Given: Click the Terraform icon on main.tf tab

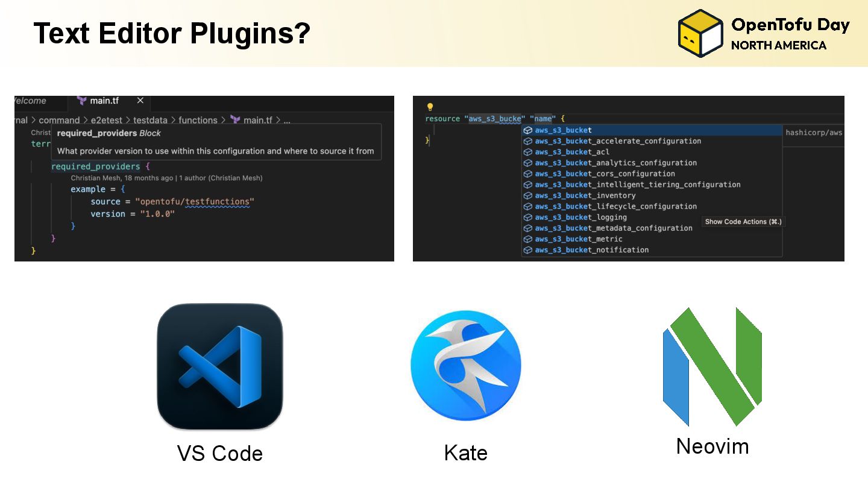Looking at the screenshot, I should tap(82, 101).
